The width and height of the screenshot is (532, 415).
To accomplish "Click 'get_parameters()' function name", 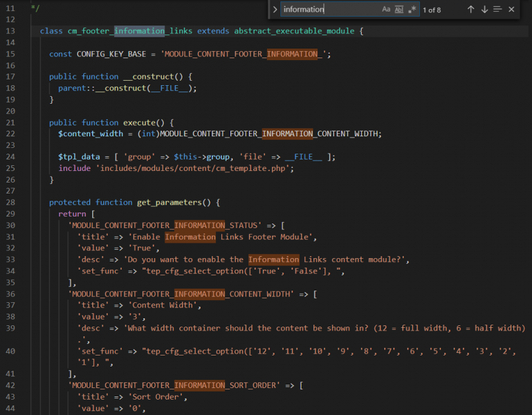I will click(174, 203).
